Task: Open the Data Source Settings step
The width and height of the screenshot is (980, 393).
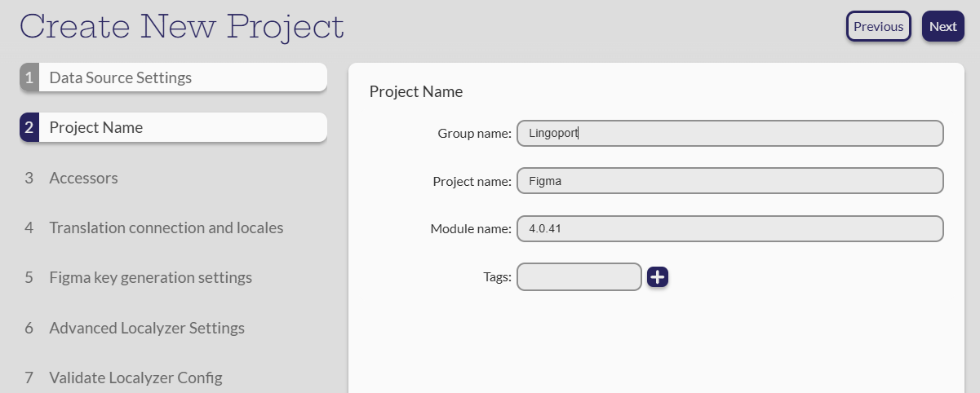Action: (x=120, y=78)
